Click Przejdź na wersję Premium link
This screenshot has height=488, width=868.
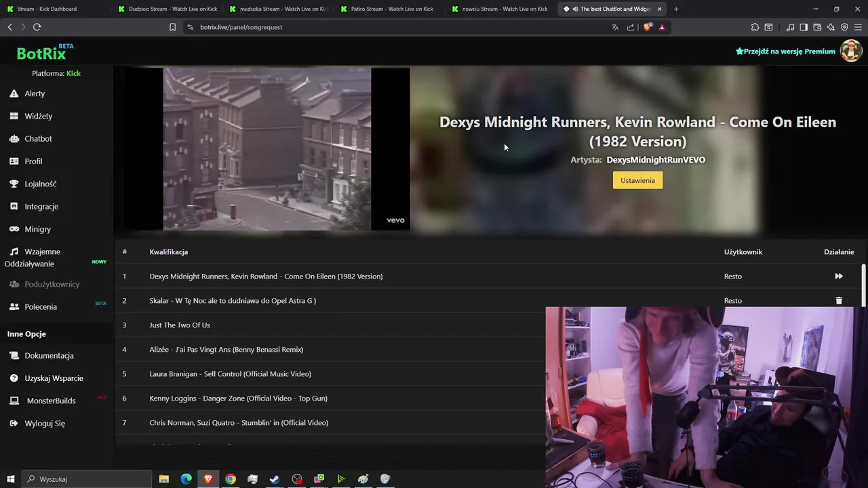tap(785, 52)
